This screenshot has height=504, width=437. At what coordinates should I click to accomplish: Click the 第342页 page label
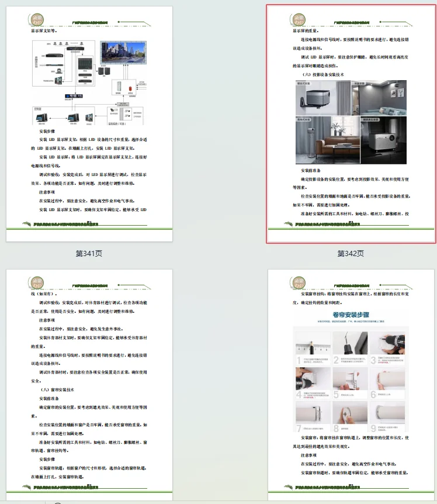pyautogui.click(x=351, y=254)
